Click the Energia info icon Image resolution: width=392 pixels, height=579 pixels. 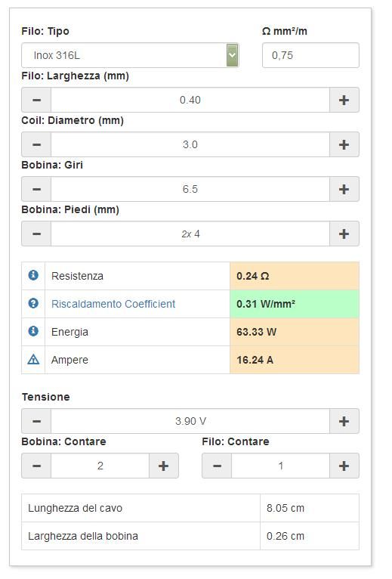point(33,331)
